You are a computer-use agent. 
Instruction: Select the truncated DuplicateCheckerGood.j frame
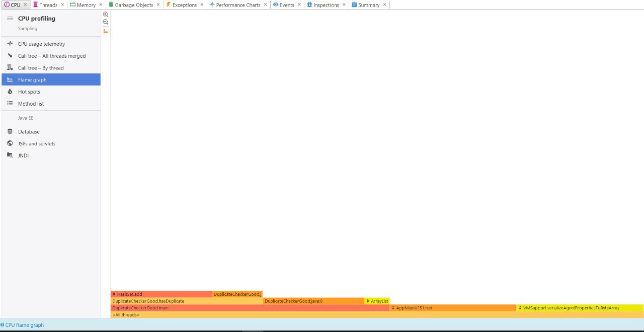(237, 294)
